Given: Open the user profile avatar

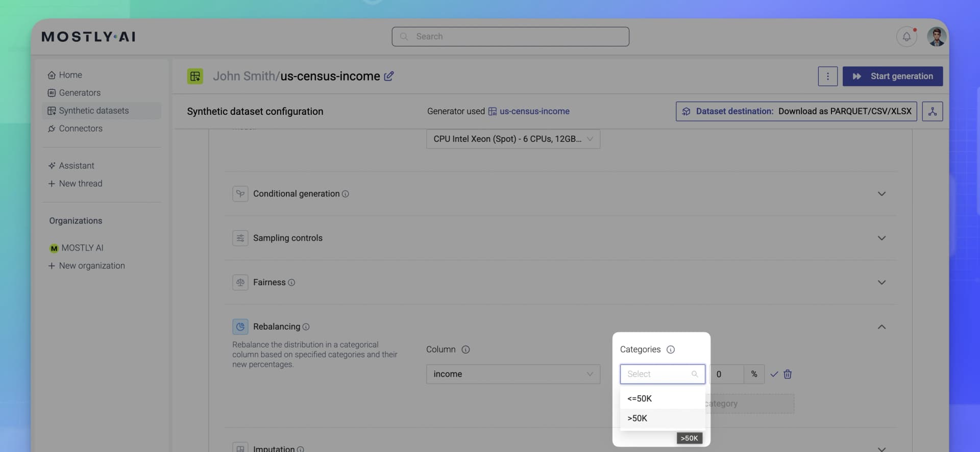Looking at the screenshot, I should pyautogui.click(x=937, y=37).
